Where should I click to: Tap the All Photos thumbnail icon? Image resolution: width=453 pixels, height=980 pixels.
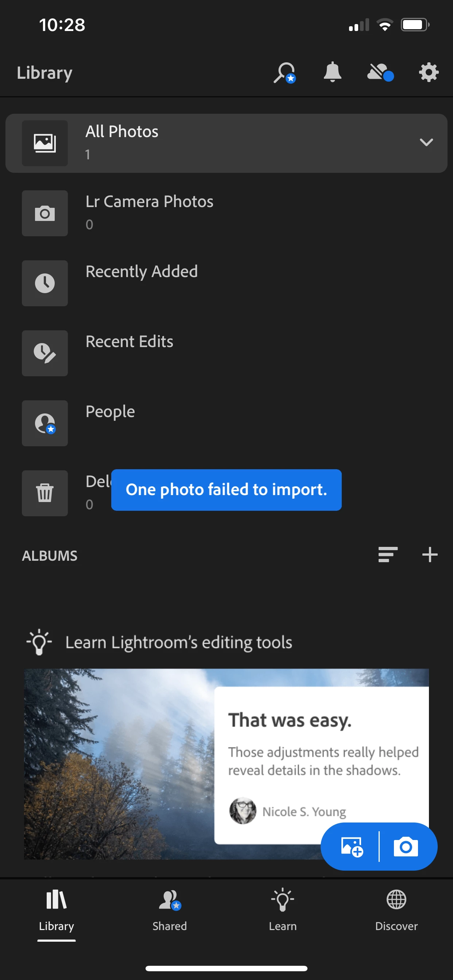tap(45, 143)
